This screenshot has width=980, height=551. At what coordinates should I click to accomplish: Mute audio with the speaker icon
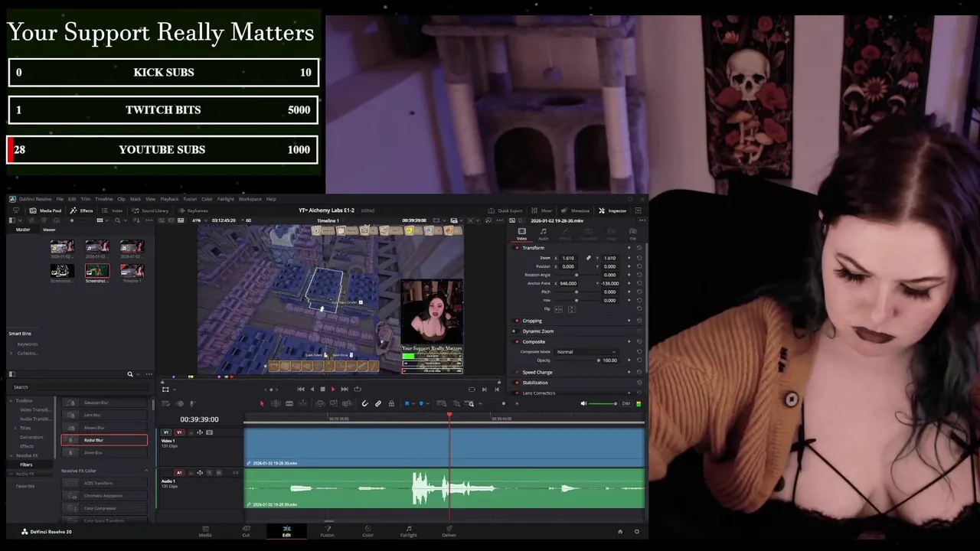(583, 403)
